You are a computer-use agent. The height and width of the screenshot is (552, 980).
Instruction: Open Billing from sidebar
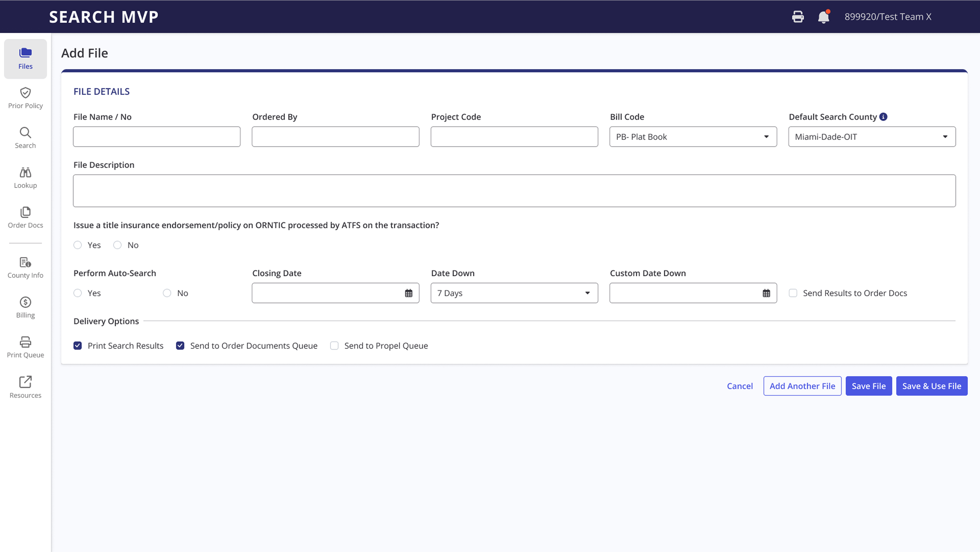[x=25, y=308]
